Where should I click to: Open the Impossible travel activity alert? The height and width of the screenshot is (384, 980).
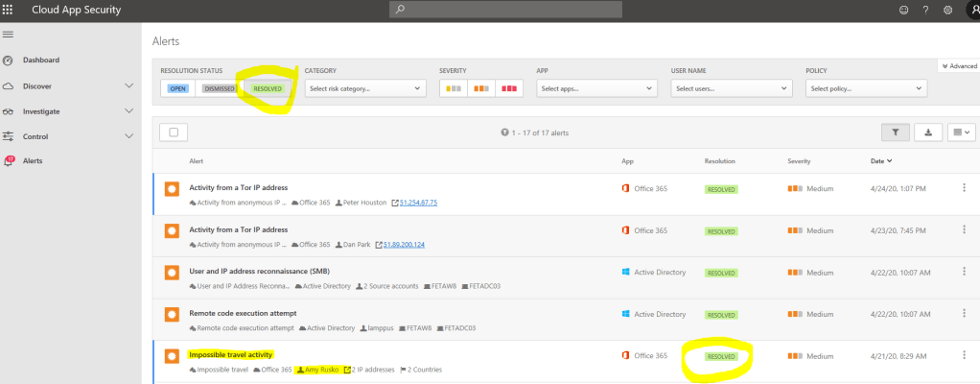tap(231, 354)
